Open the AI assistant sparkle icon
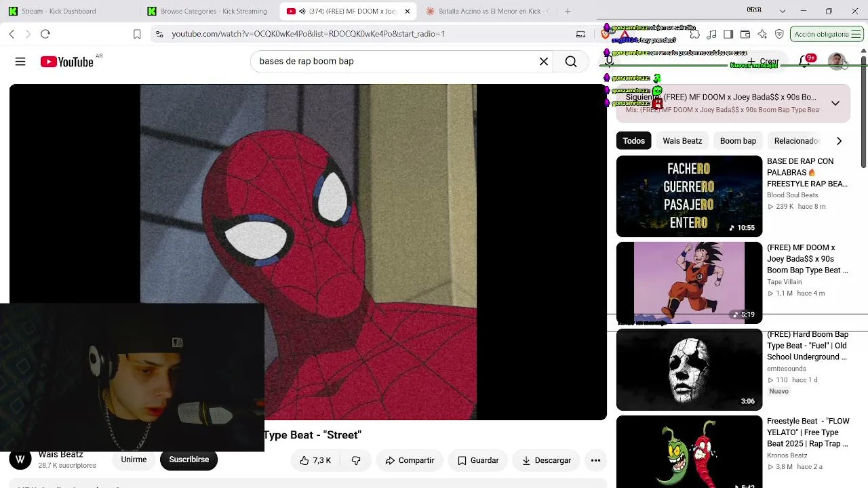Screen dimensions: 868x488 (x=762, y=34)
